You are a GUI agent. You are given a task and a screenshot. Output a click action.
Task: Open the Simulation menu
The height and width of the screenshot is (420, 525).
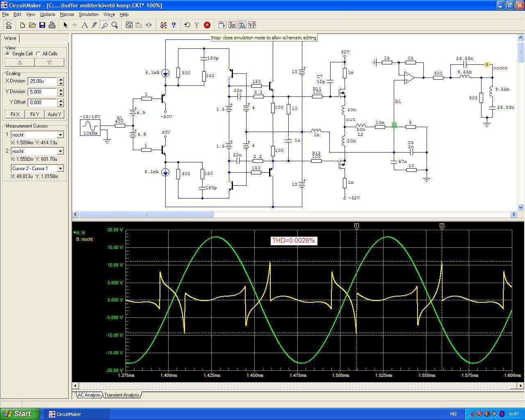[x=89, y=14]
